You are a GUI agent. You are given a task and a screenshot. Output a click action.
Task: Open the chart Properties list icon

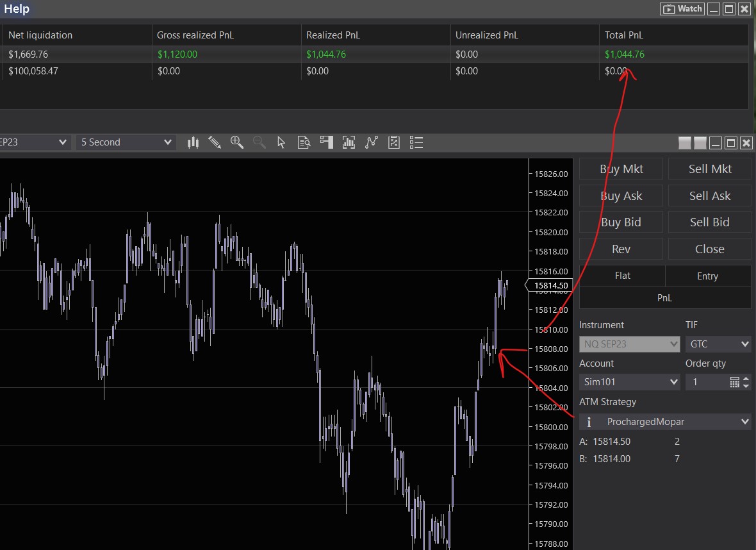click(416, 142)
